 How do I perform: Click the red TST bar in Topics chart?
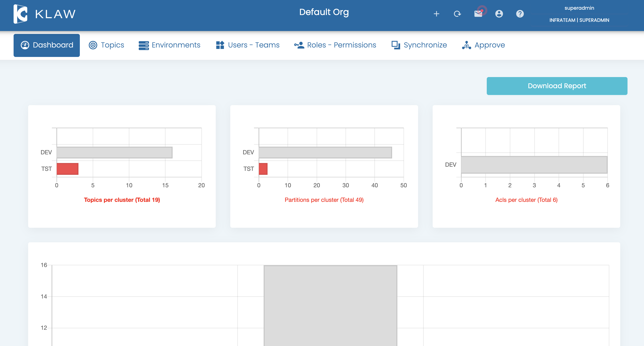(x=67, y=169)
